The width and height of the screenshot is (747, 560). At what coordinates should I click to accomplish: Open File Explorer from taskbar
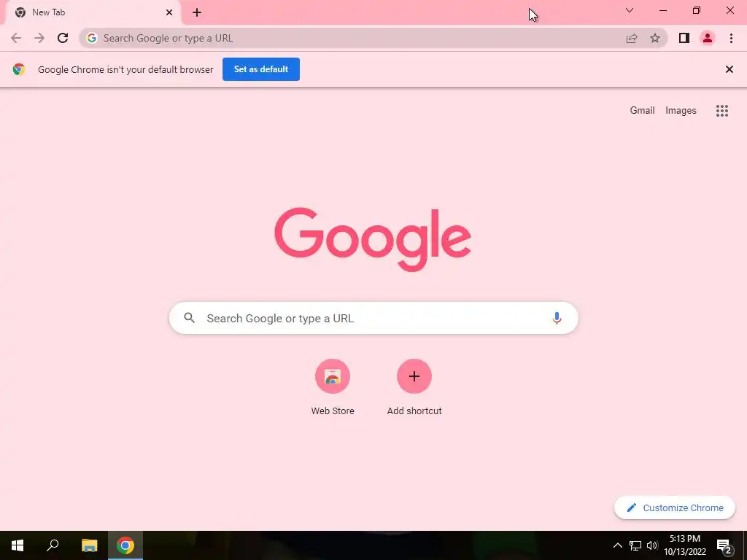[89, 545]
